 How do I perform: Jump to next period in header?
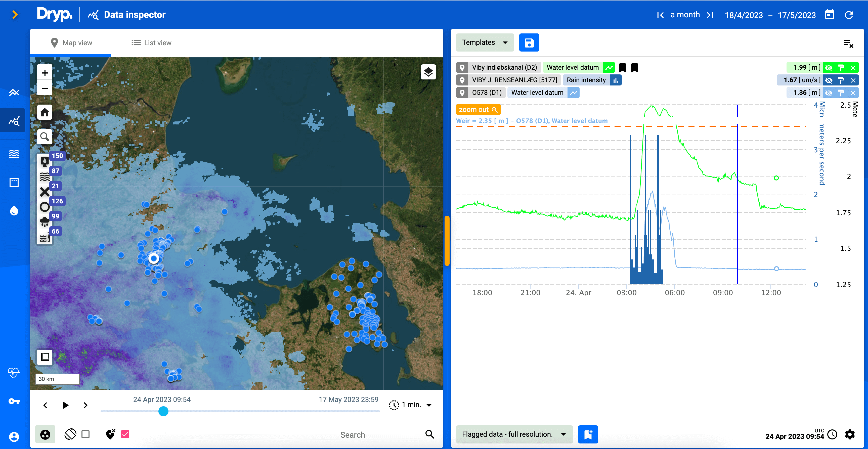pyautogui.click(x=710, y=15)
